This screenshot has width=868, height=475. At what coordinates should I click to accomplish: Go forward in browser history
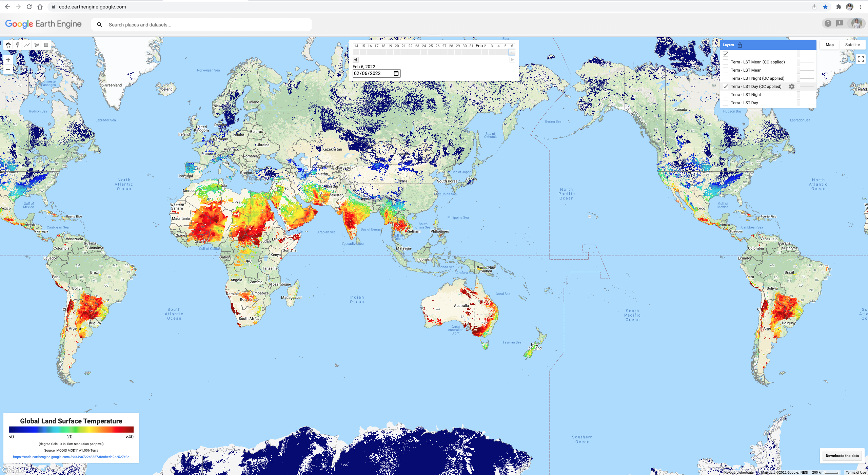18,7
